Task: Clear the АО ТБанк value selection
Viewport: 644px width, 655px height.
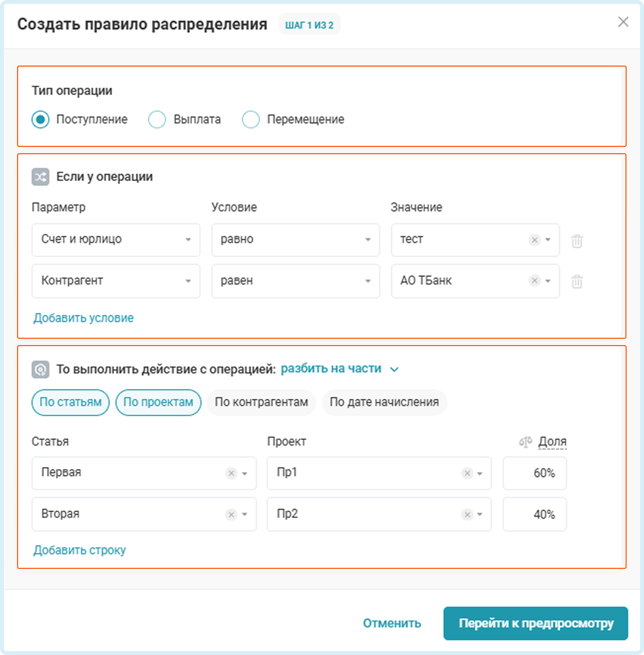Action: point(534,281)
